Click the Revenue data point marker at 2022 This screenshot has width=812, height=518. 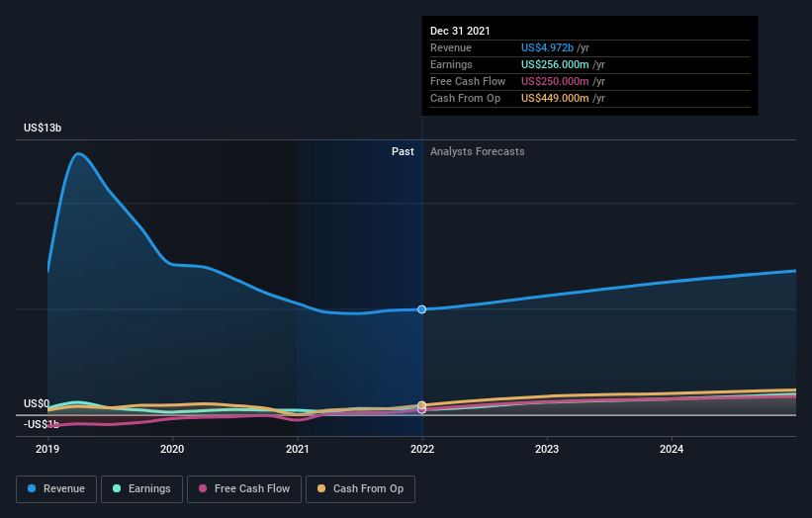[x=422, y=309]
